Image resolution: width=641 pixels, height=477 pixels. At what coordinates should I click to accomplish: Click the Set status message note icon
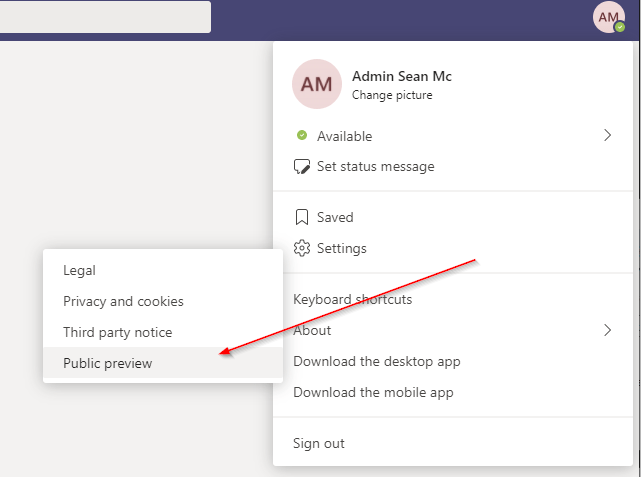[x=301, y=167]
